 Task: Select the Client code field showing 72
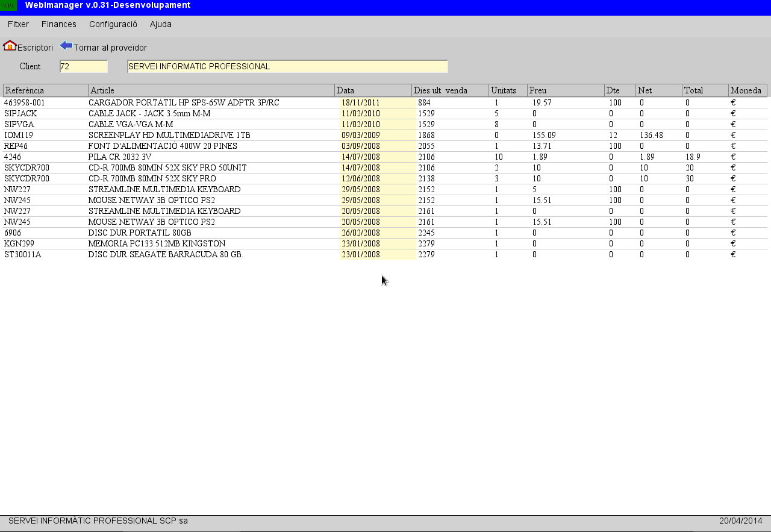point(84,66)
